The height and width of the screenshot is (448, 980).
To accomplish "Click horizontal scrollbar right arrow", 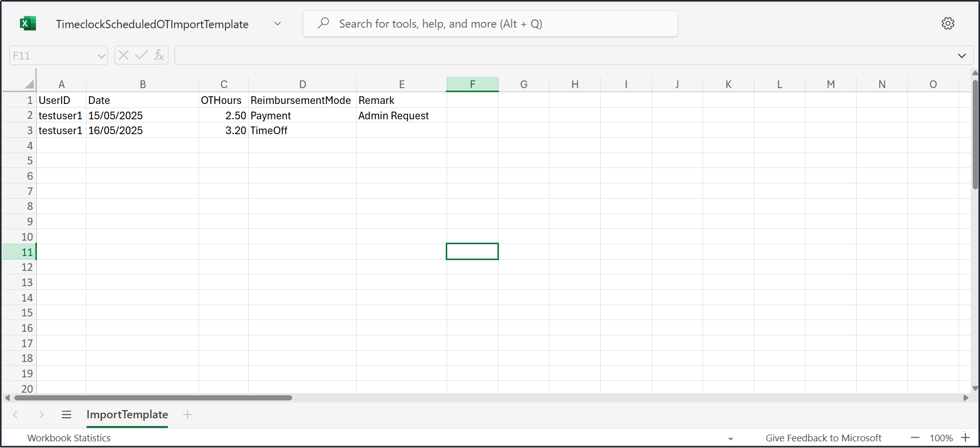I will click(966, 398).
